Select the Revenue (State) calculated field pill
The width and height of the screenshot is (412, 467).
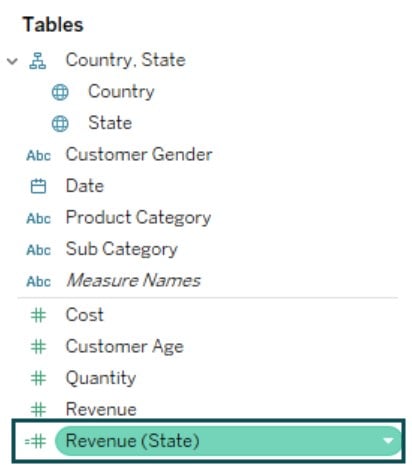[229, 441]
